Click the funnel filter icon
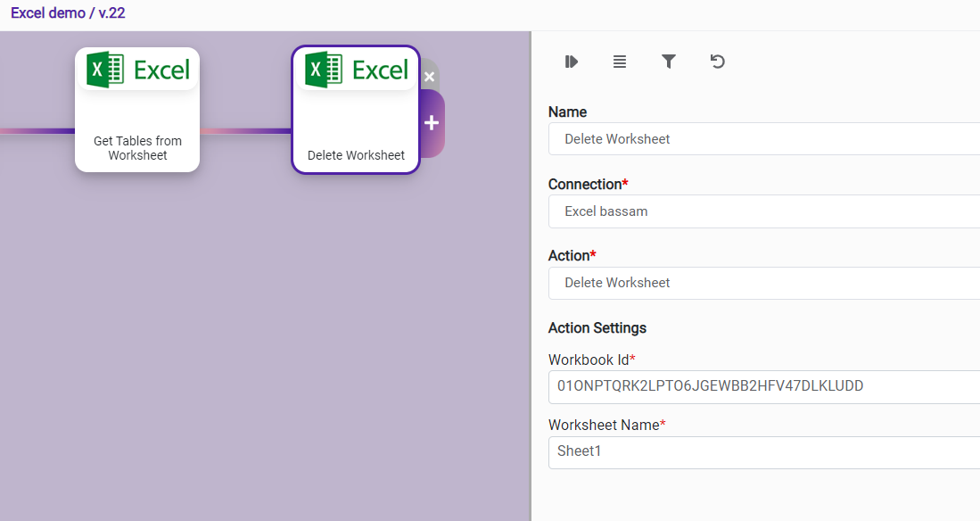Image resolution: width=980 pixels, height=521 pixels. (669, 62)
